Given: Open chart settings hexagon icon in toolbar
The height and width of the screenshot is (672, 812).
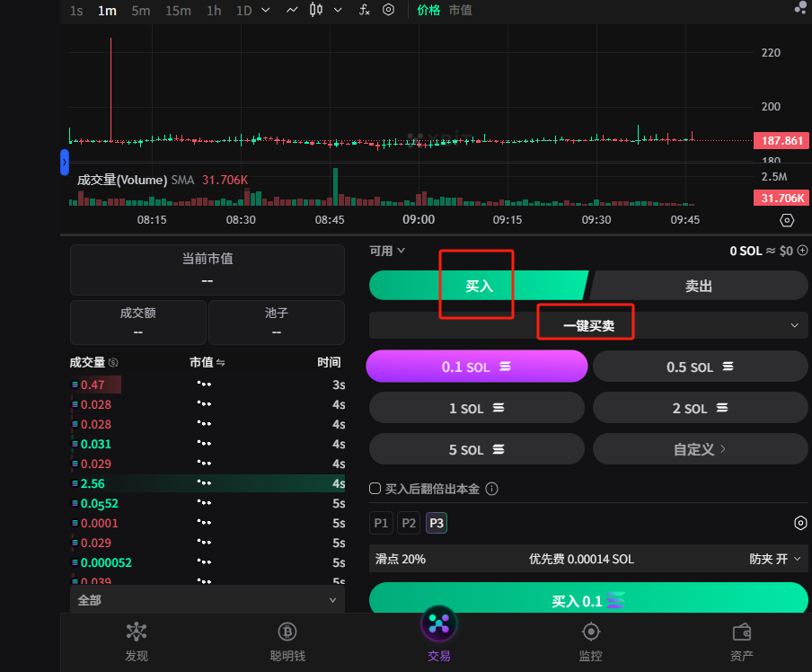Looking at the screenshot, I should [388, 10].
